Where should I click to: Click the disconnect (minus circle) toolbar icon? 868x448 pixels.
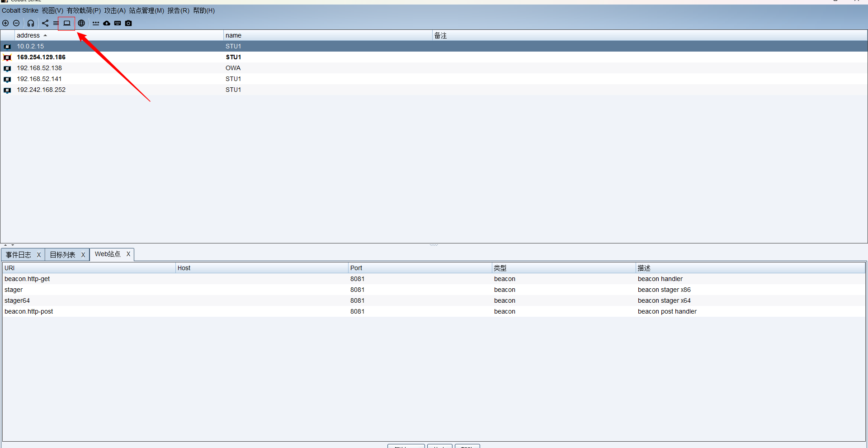[x=16, y=23]
